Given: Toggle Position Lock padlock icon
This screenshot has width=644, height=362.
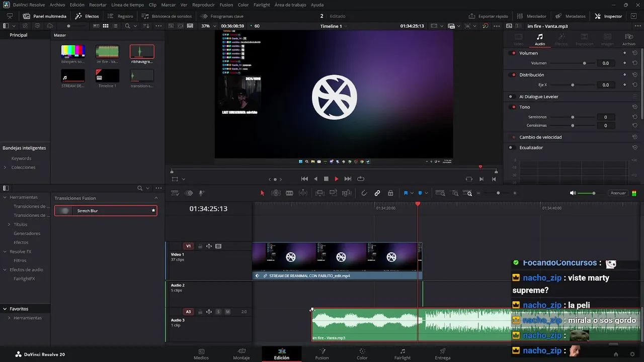Looking at the screenshot, I should tap(390, 193).
